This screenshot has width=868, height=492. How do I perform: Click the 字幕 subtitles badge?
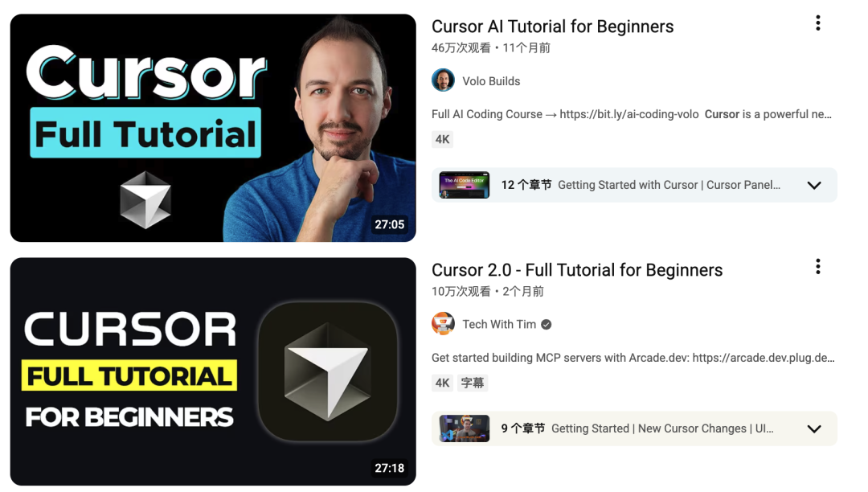tap(473, 383)
